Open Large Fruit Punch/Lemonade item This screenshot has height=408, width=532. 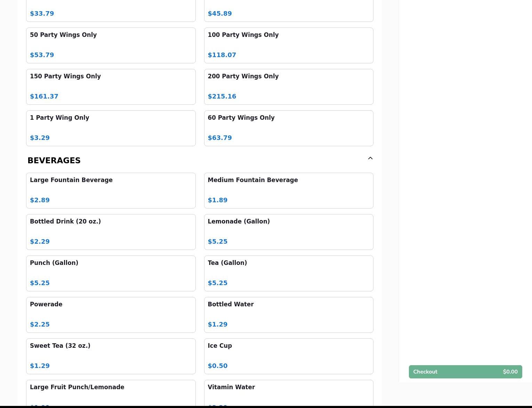(x=111, y=393)
